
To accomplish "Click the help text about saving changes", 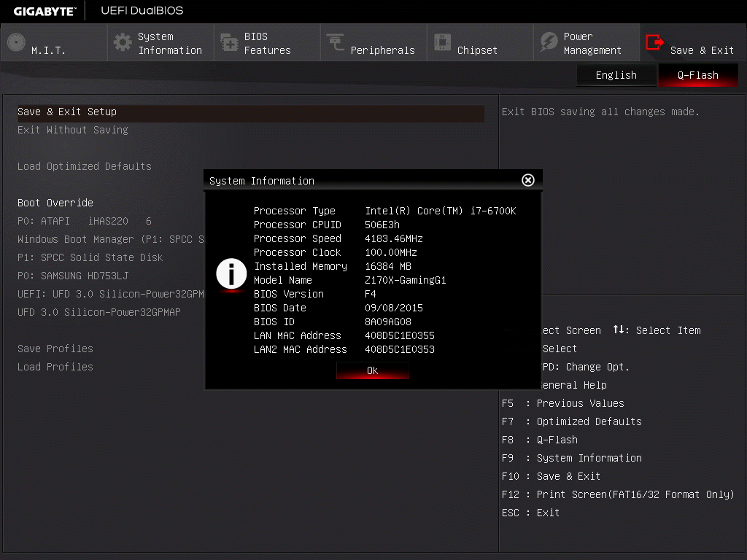I will tap(600, 112).
